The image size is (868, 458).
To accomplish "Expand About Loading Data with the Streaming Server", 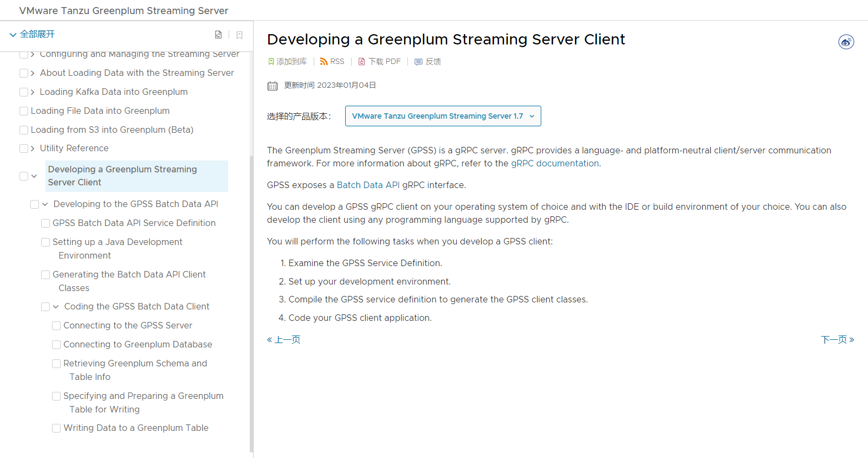I will point(33,73).
